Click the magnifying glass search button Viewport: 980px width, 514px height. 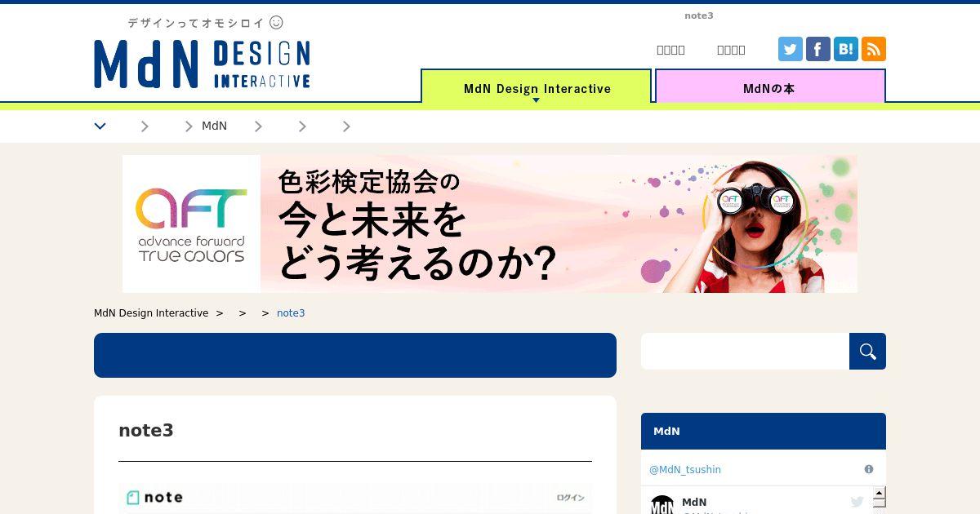pos(867,351)
